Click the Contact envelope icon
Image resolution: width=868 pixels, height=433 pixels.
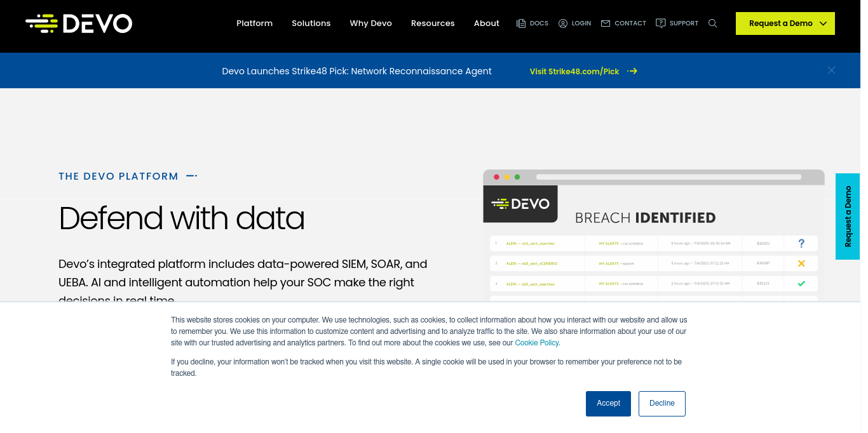606,23
